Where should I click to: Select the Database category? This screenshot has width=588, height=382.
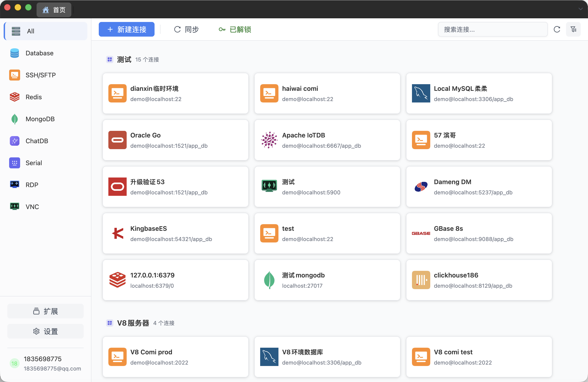click(x=46, y=53)
